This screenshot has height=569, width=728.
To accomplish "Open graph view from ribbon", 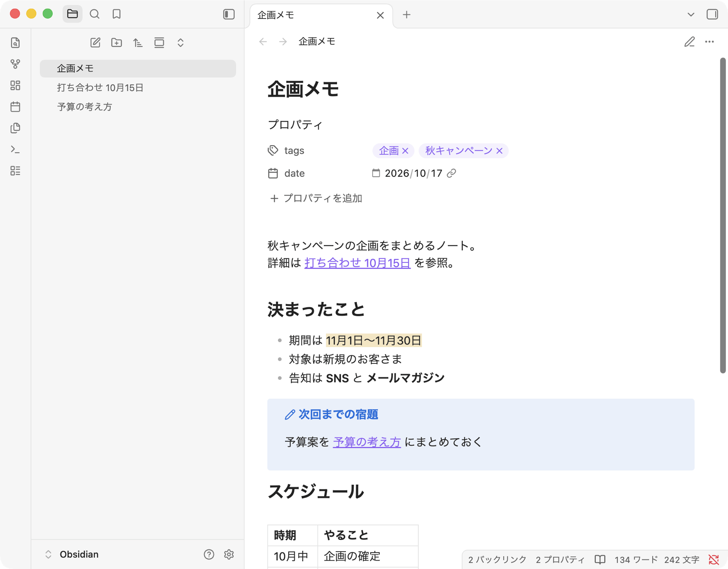I will (x=15, y=64).
